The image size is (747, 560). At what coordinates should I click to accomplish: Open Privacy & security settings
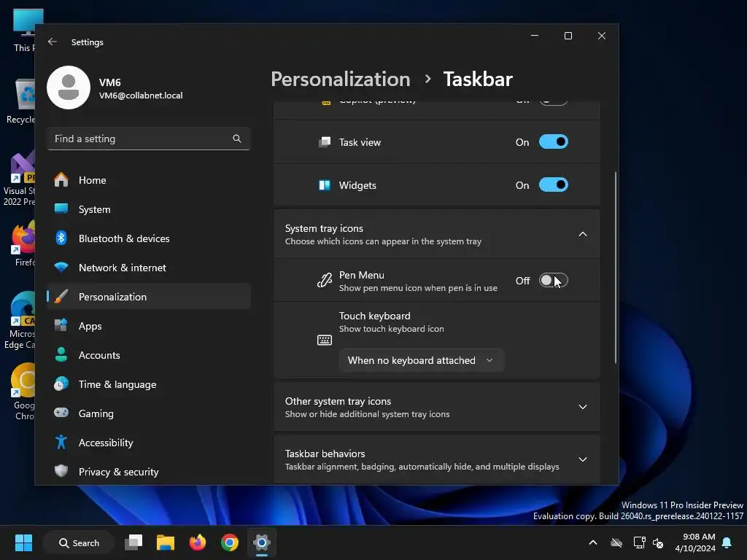coord(149,472)
